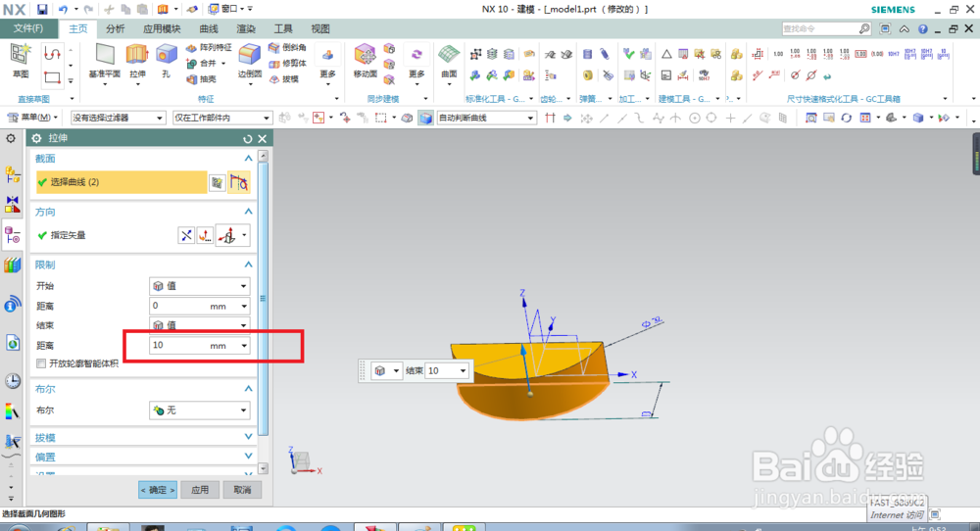Click the help question mark icon
Image resolution: width=980 pixels, height=531 pixels.
pos(923,28)
